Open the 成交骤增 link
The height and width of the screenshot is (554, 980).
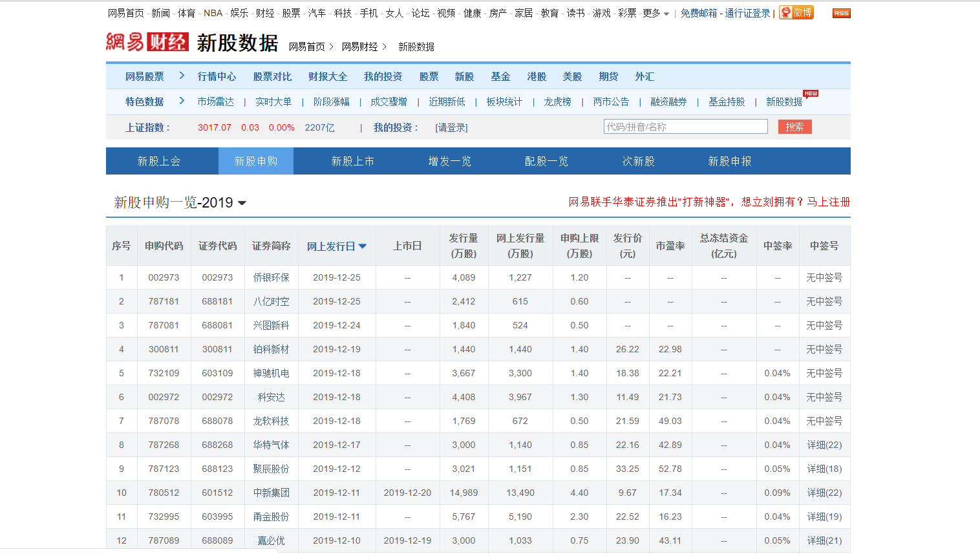389,101
